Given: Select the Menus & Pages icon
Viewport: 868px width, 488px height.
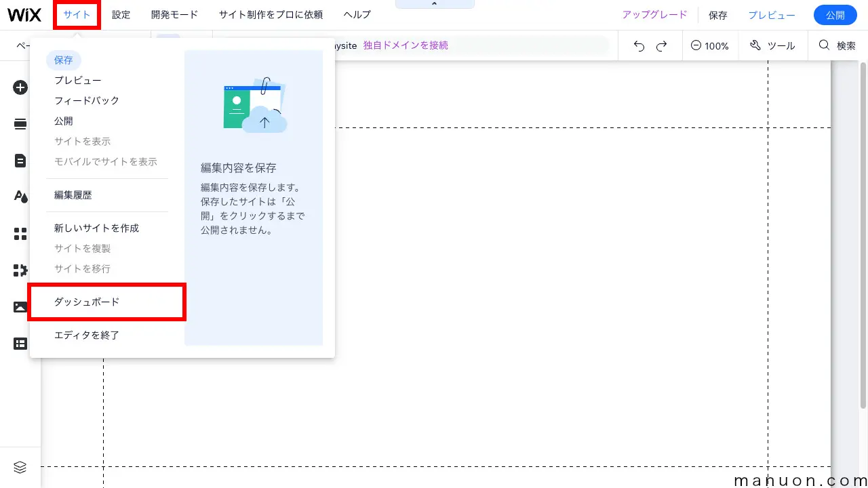Looking at the screenshot, I should (20, 124).
